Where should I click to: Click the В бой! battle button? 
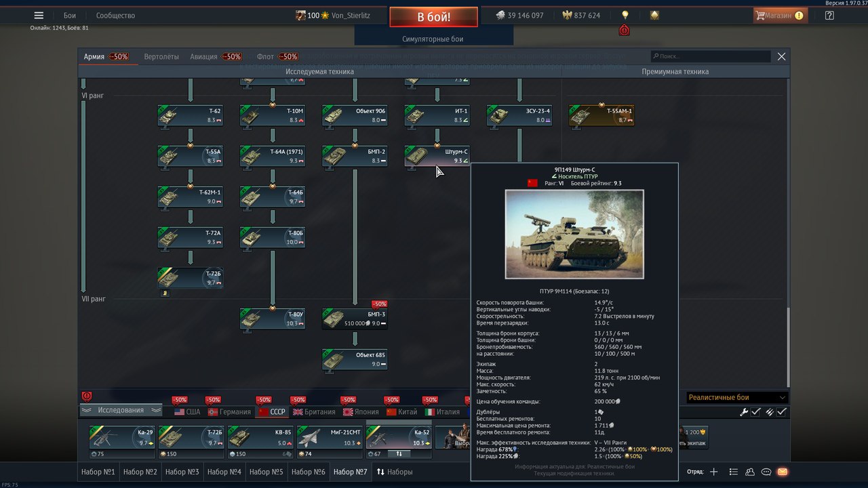coord(433,17)
